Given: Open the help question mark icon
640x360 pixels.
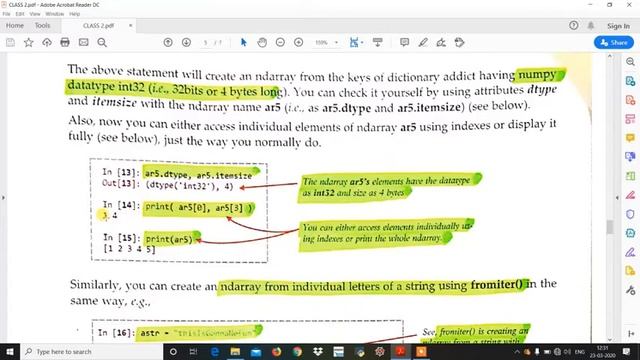Looking at the screenshot, I should 573,25.
